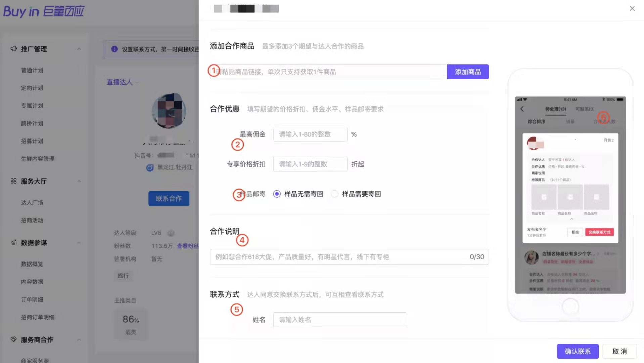Click the info icon in notification banner
The image size is (644, 363).
click(x=114, y=49)
